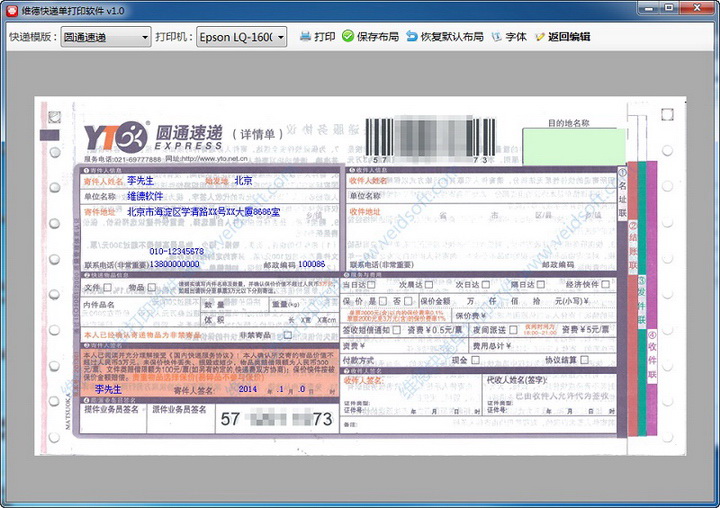This screenshot has height=508, width=720.
Task: Click the 经济快件 checkbox
Action: pyautogui.click(x=606, y=284)
